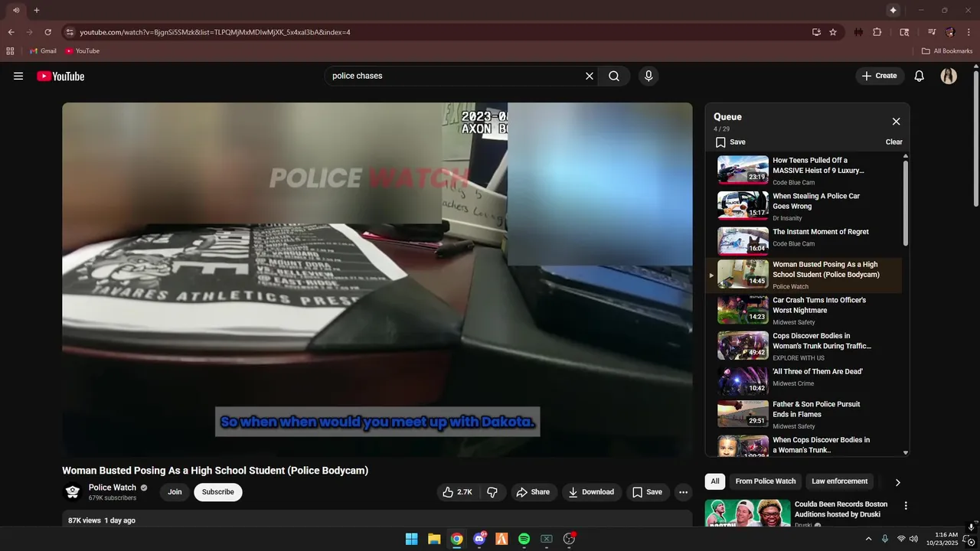Click the magnifying glass search button
Screen dimensions: 980x551
(x=614, y=76)
